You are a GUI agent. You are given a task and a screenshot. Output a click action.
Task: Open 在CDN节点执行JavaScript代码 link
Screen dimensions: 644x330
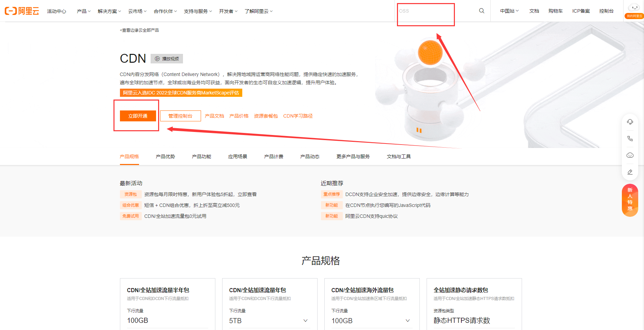tap(388, 205)
